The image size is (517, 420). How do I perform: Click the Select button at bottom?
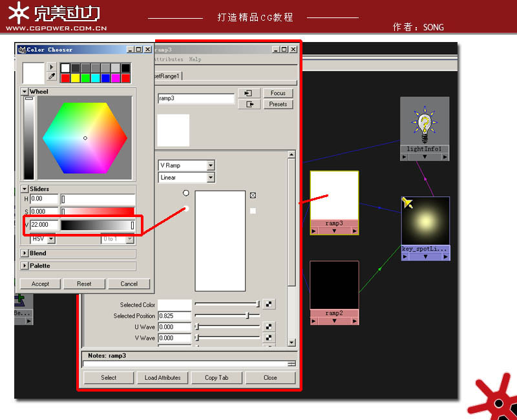click(109, 378)
